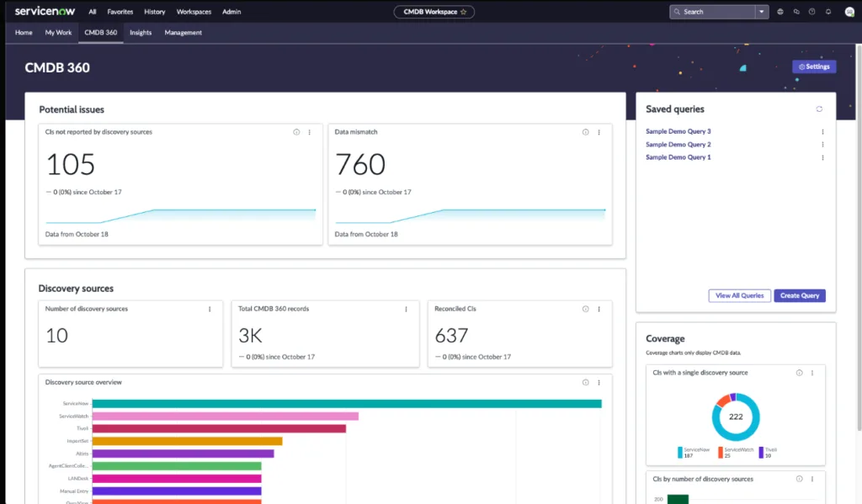Switch to the Insights tab
Image resolution: width=862 pixels, height=504 pixels.
(x=141, y=32)
